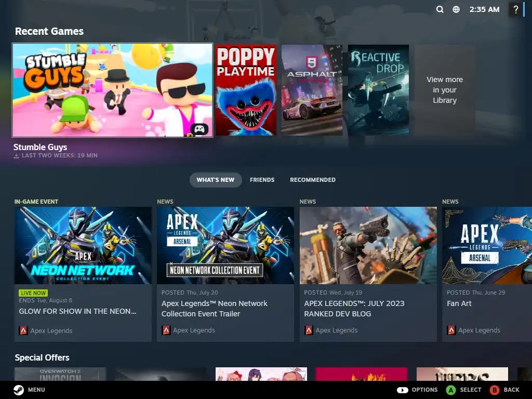Viewport: 532px width, 399px height.
Task: Click Apex Legends Neon Network Collection Event Trailer title
Action: [x=215, y=309]
